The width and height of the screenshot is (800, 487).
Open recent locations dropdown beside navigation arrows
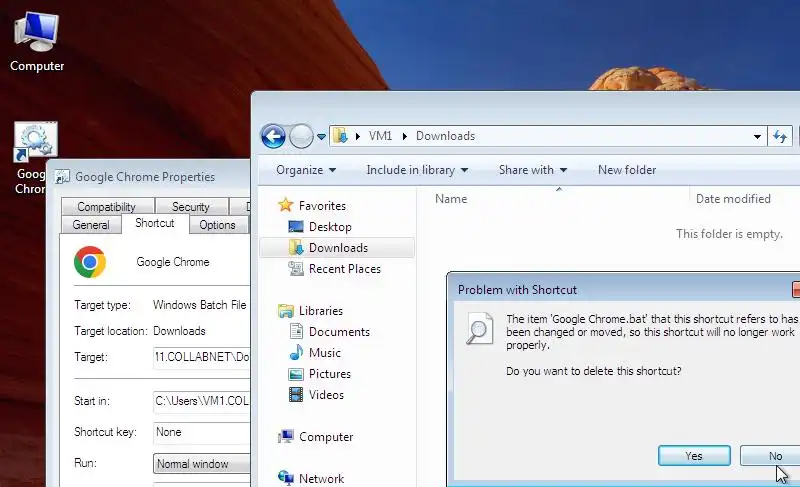pyautogui.click(x=321, y=137)
